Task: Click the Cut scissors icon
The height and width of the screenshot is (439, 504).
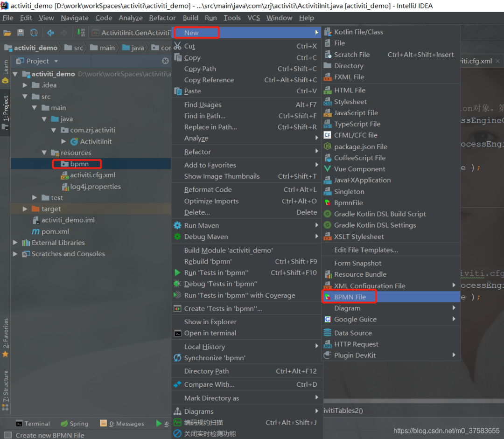Action: [177, 46]
